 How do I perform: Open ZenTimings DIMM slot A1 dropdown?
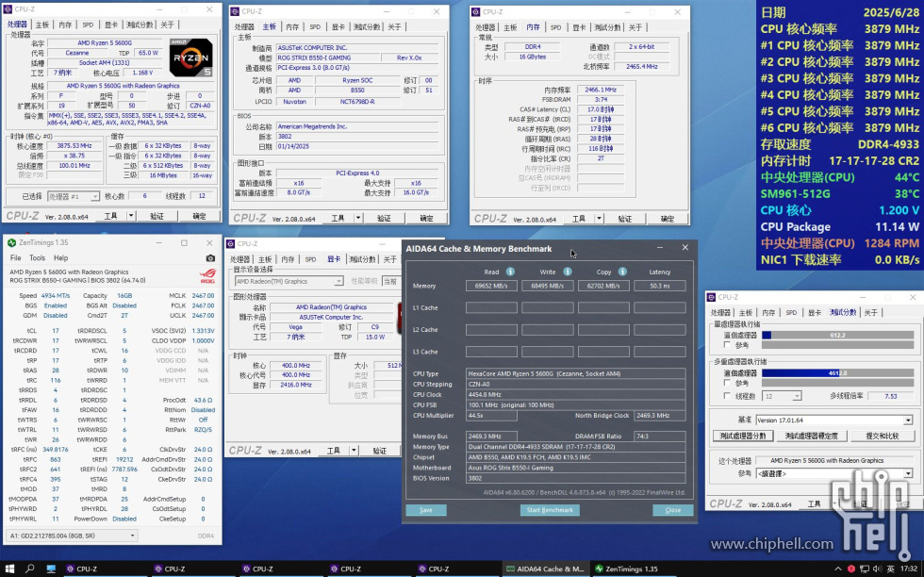[x=72, y=536]
